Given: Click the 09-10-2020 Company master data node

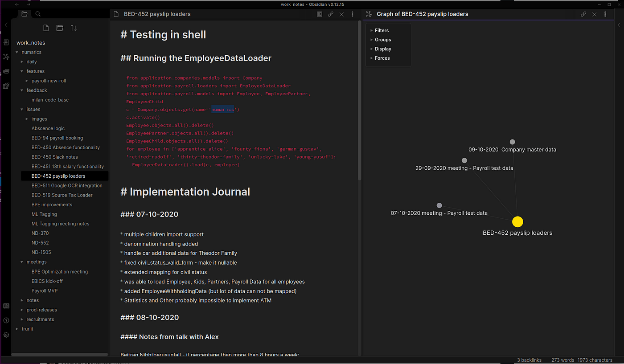Looking at the screenshot, I should [x=512, y=142].
